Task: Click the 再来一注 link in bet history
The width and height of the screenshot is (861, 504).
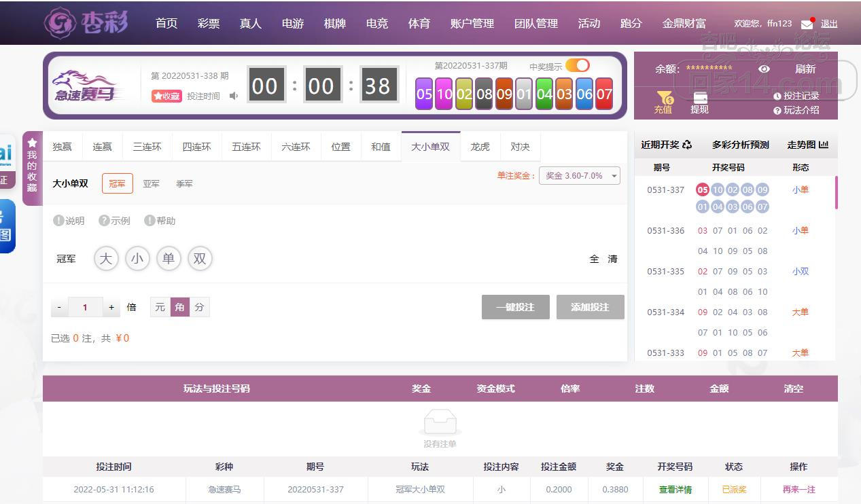Action: click(798, 489)
